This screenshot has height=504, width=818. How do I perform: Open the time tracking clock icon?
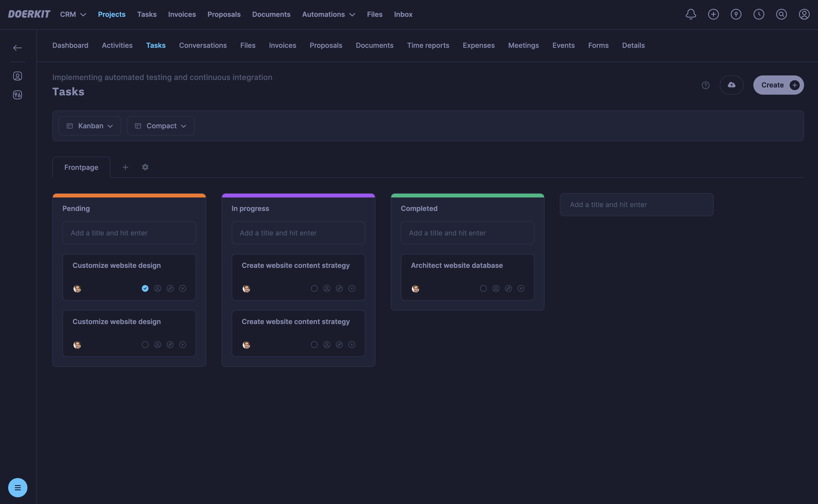759,14
